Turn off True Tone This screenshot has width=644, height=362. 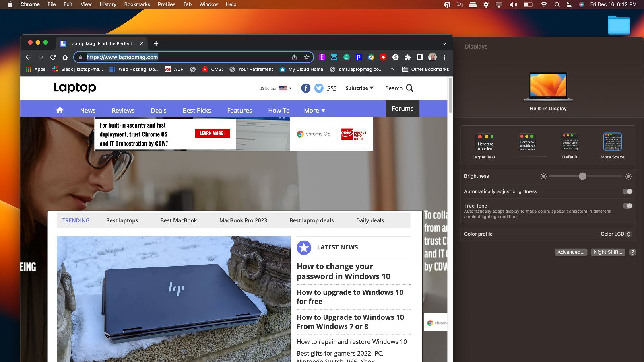pos(627,206)
